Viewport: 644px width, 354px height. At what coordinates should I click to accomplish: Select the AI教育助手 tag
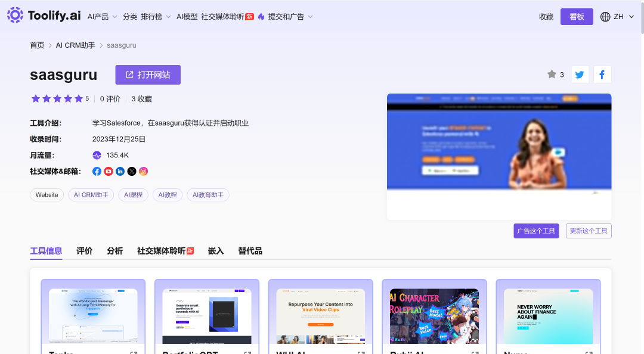pos(208,195)
